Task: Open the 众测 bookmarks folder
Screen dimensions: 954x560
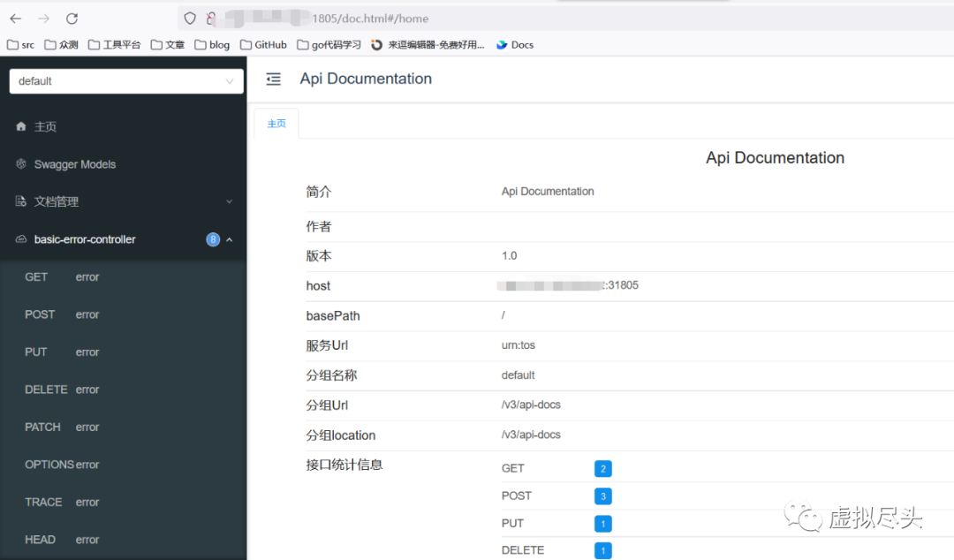Action: pos(62,45)
